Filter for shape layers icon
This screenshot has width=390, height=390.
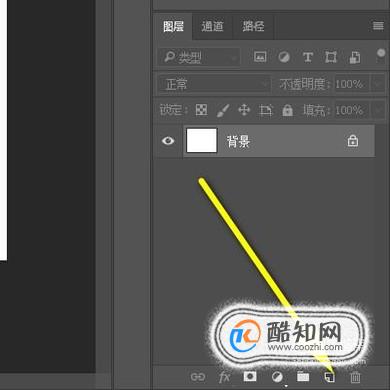pos(331,57)
